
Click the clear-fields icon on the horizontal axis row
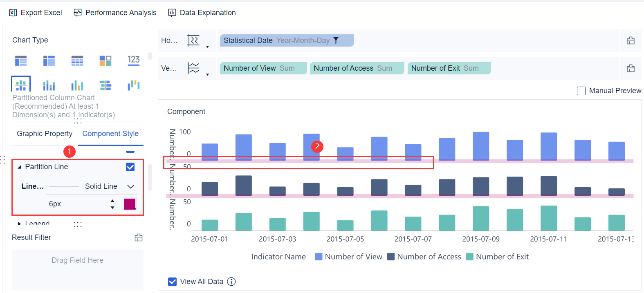pos(631,40)
